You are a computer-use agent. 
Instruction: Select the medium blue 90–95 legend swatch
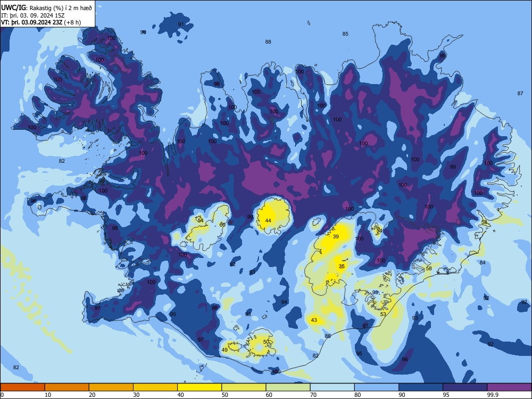point(421,387)
